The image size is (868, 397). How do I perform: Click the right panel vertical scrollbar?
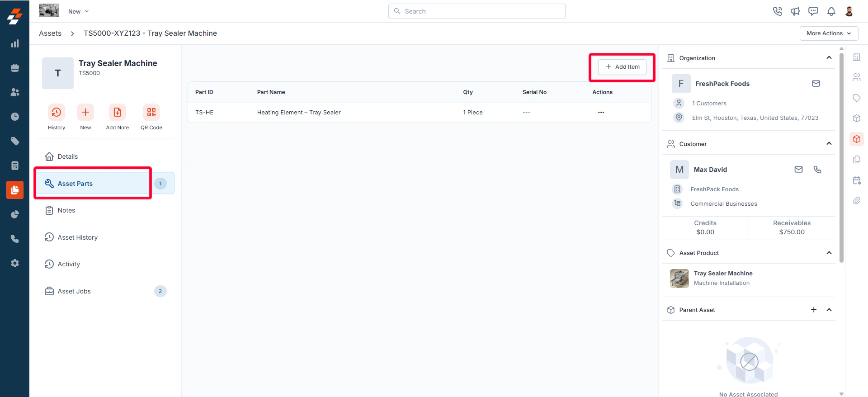click(841, 158)
